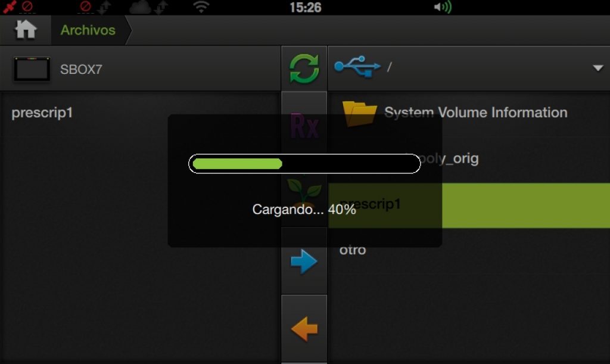Viewport: 610px width, 364px height.
Task: Select the highlighted prescrip1 USB file
Action: [x=469, y=206]
